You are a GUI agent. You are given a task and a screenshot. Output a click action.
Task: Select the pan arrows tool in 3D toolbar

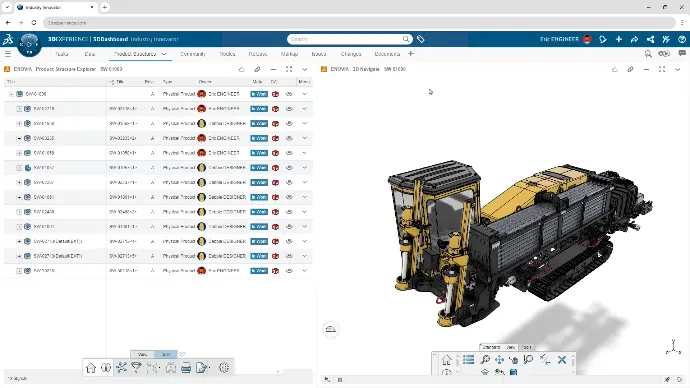pyautogui.click(x=499, y=360)
